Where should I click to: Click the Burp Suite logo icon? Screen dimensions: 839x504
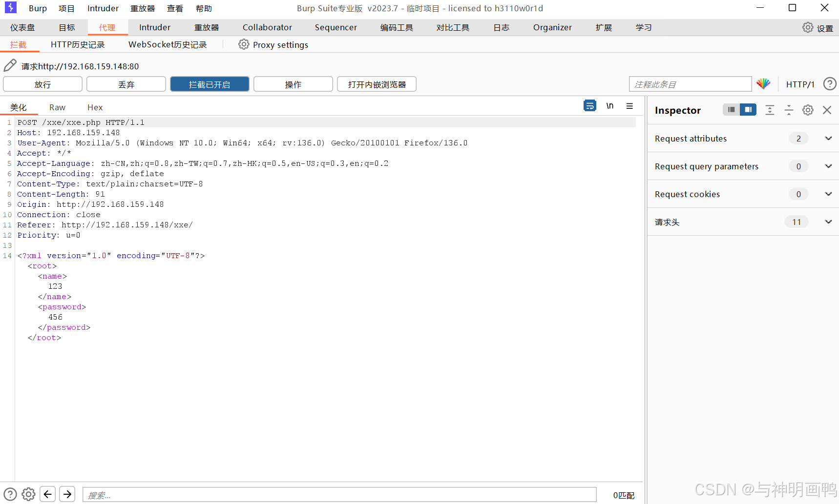pos(10,8)
